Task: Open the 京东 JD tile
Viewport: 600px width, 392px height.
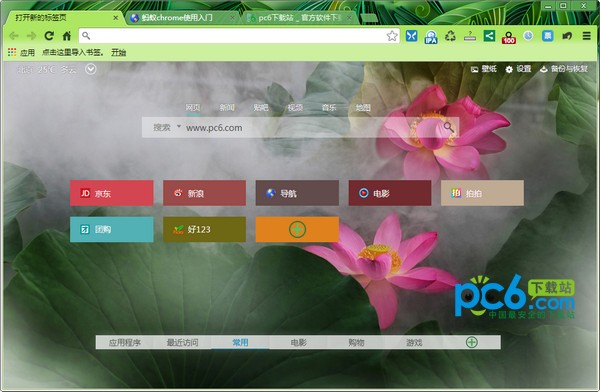Action: tap(112, 193)
